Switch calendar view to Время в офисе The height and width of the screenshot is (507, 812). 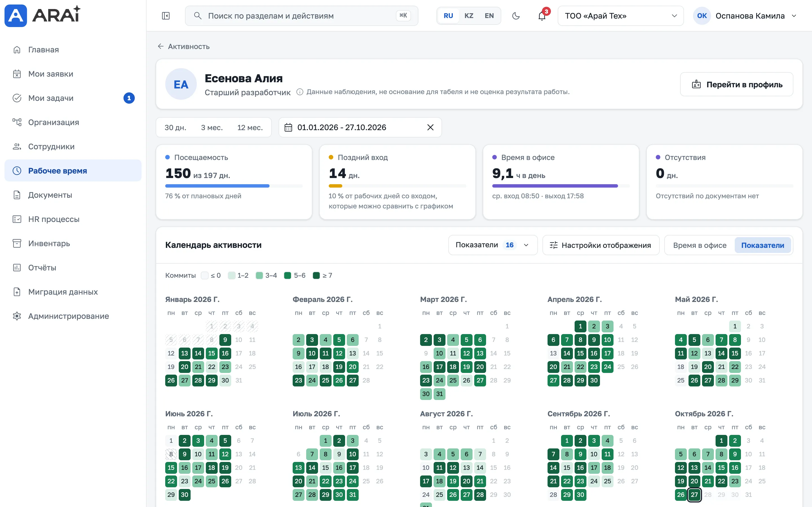[699, 245]
